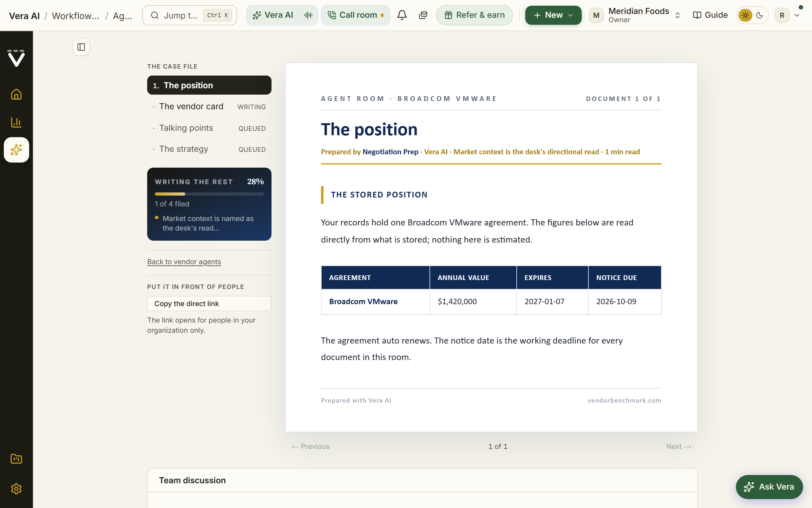Select The position document
812x508 pixels.
click(x=209, y=85)
